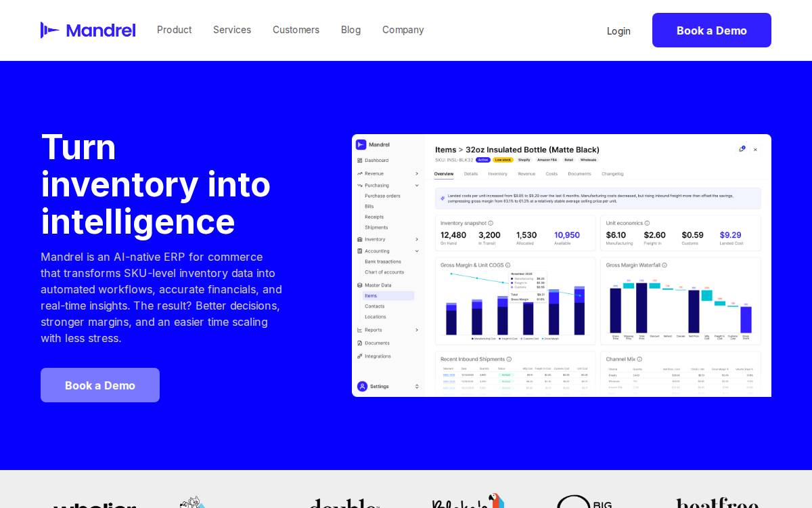Click the Integrations sidebar icon
812x508 pixels.
[360, 356]
